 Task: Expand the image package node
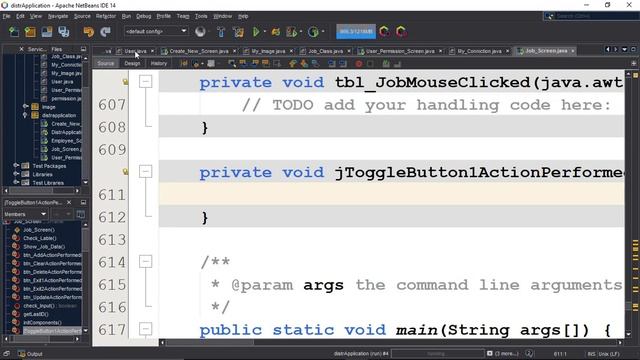(25, 107)
